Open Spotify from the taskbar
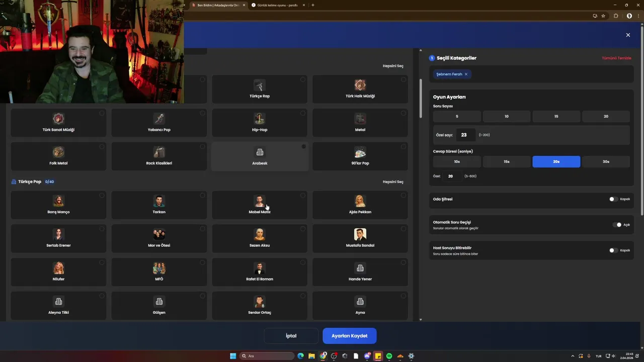This screenshot has height=362, width=644. (389, 356)
